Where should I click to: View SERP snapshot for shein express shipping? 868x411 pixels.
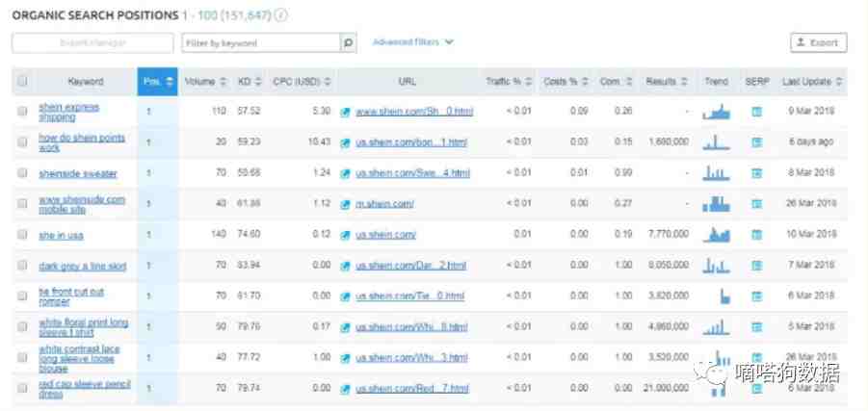click(x=756, y=112)
